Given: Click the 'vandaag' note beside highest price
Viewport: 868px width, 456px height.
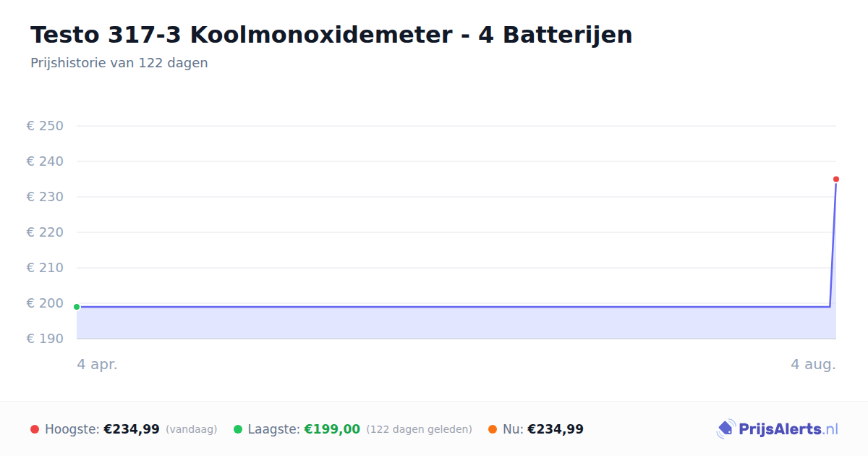Looking at the screenshot, I should click(x=192, y=429).
